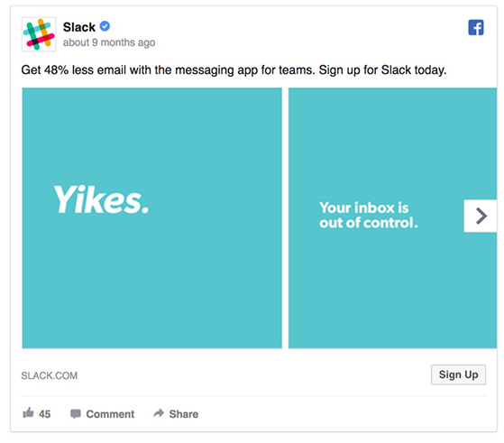Click the Facebook logo icon
Screen dimensions: 504x443
click(476, 28)
